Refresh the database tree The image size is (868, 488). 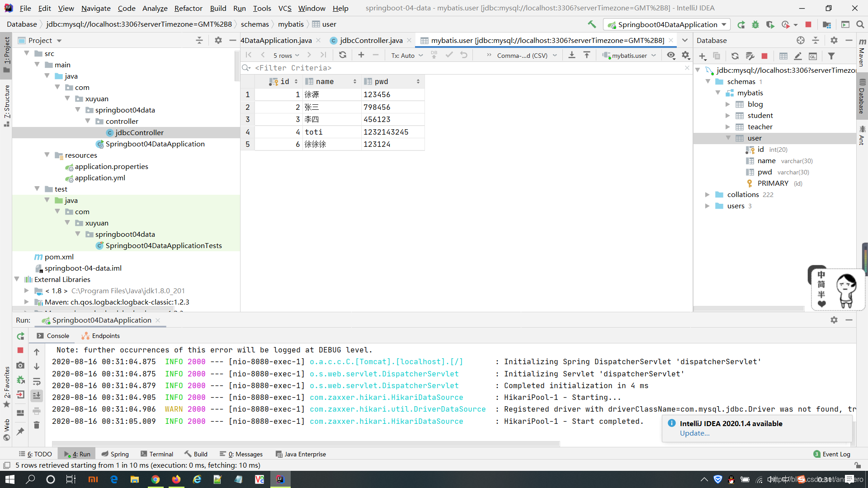735,56
